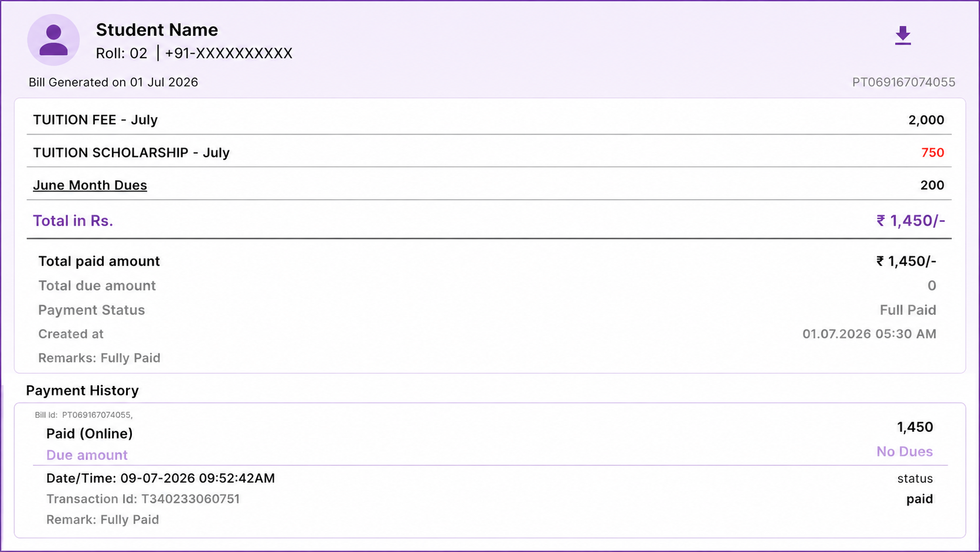Select the Bill Id line in Payment History
This screenshot has width=980, height=552.
84,415
